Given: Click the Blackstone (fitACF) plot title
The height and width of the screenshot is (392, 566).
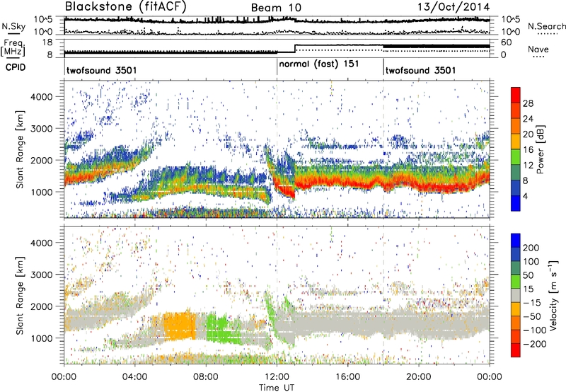Looking at the screenshot, I should [x=126, y=6].
